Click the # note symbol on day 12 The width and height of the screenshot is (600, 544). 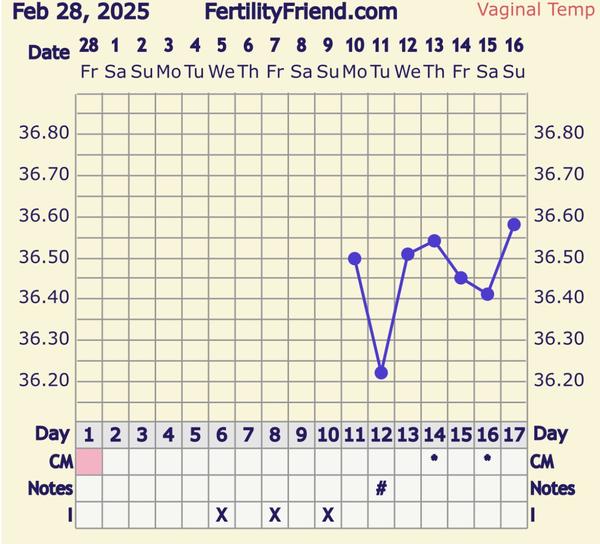pos(381,488)
